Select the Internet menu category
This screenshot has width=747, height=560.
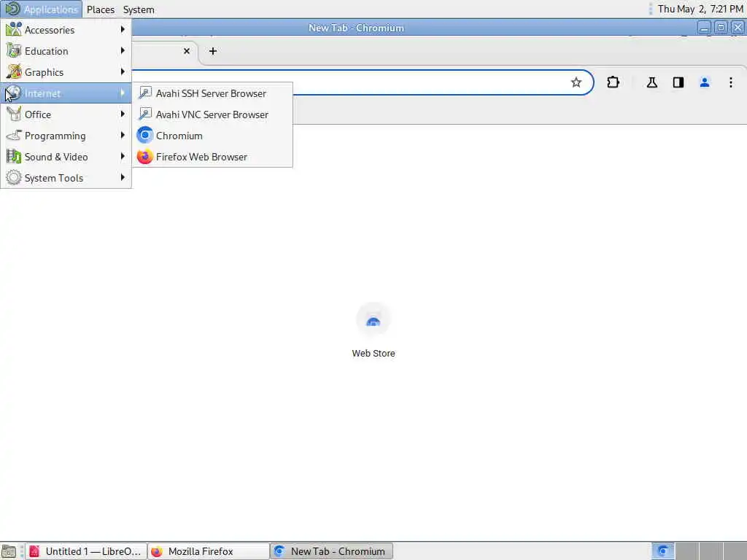tap(66, 93)
